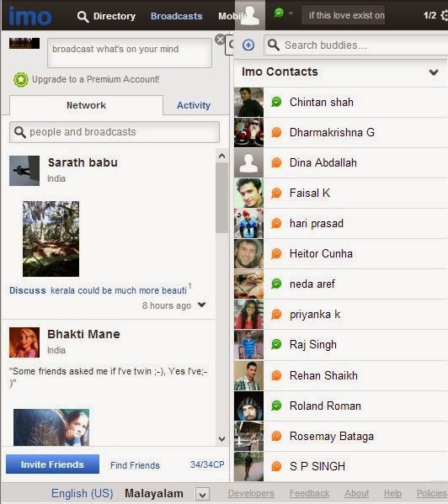Click Raj Singh's green online icon
Viewport: 448px width, 504px height.
point(276,345)
